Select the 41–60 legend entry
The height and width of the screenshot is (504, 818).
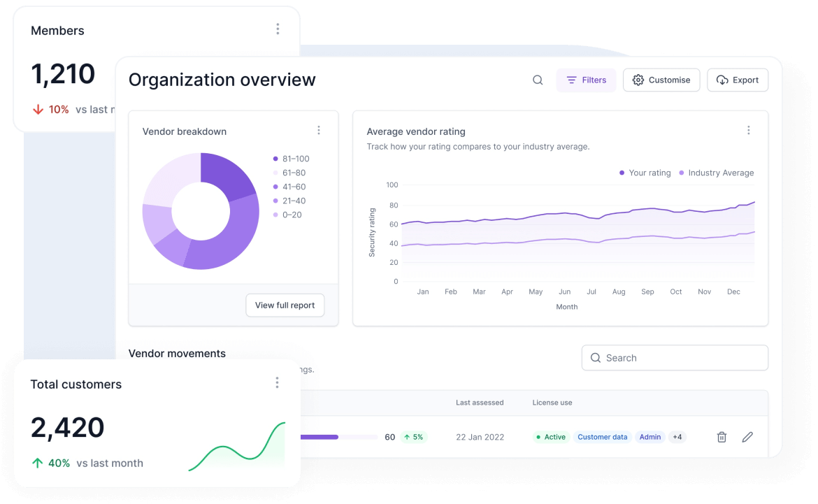(x=289, y=187)
